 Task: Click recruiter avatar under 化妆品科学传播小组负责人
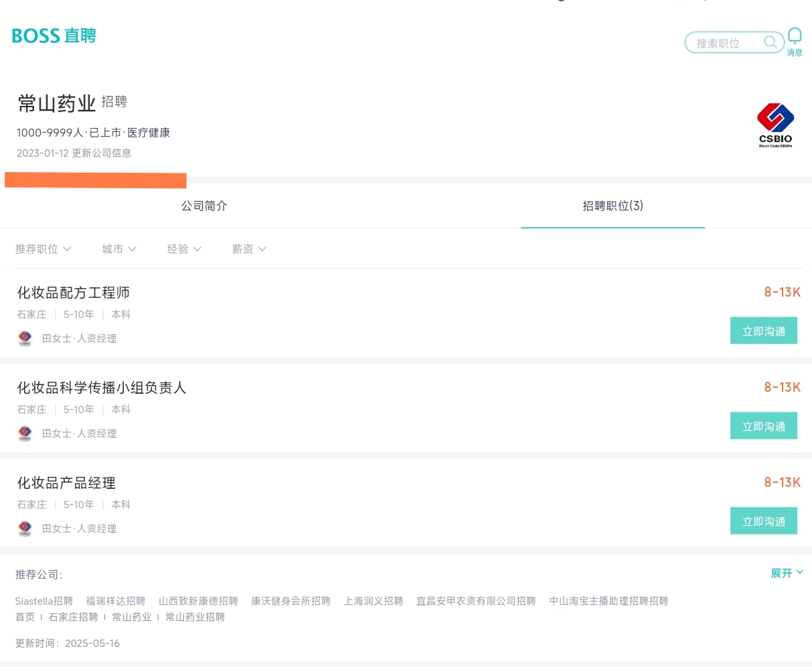tap(25, 433)
